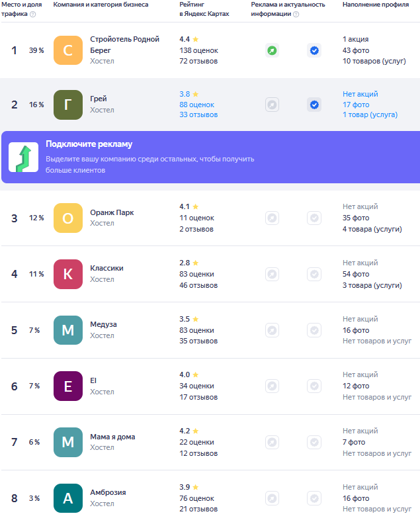Select the pink 'К' Классики avatar
420x526 pixels.
68,274
